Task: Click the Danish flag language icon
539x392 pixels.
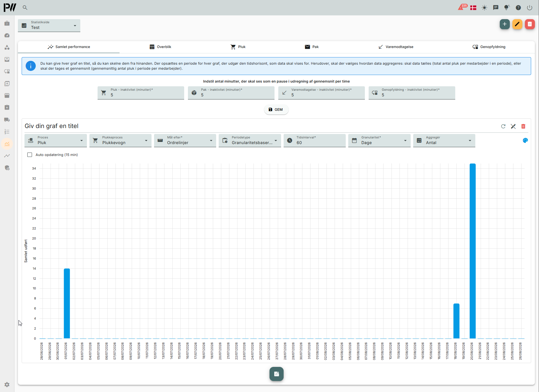Action: 473,8
